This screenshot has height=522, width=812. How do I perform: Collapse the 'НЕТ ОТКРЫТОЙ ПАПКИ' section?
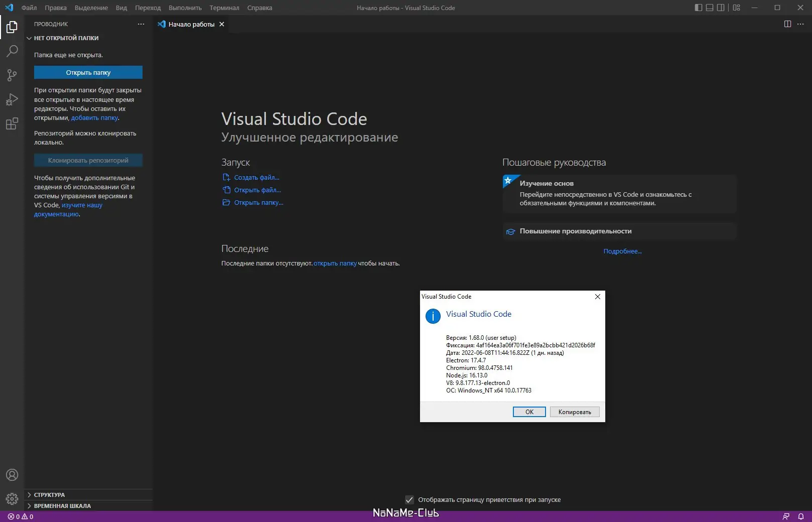coord(88,38)
